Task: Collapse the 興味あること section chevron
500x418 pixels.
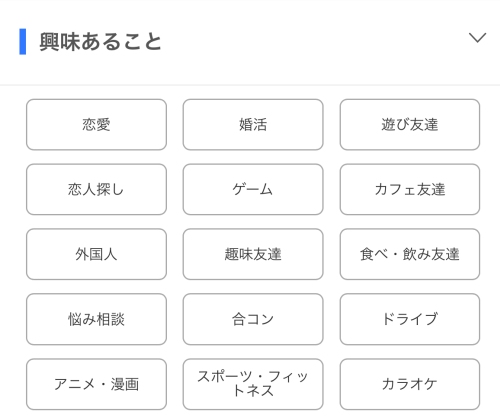Action: coord(477,37)
